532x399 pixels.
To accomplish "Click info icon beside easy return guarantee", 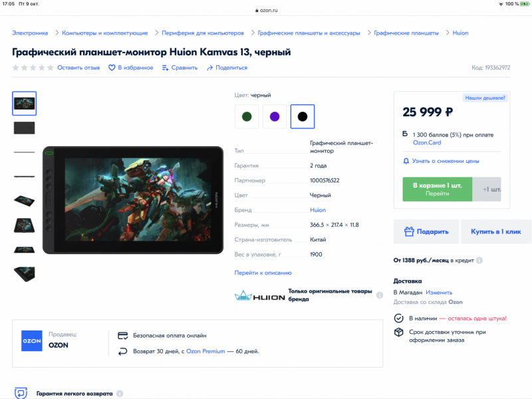I will 120,394.
